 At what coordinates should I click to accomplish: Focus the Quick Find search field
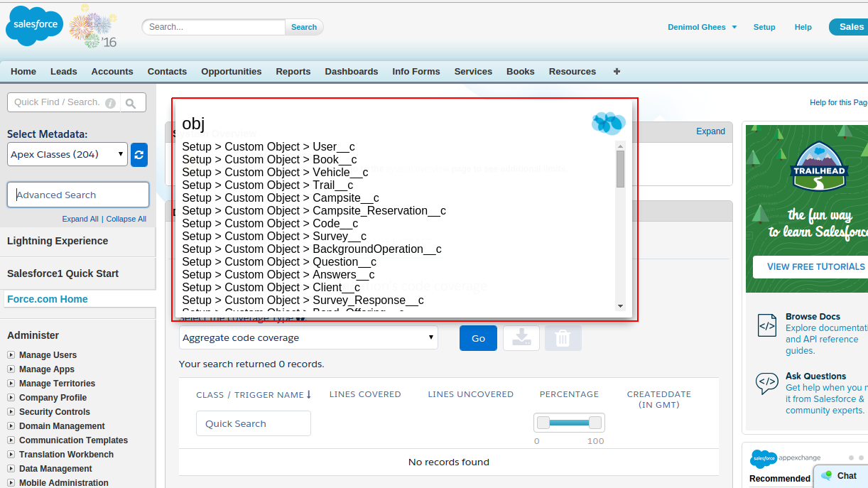pyautogui.click(x=64, y=102)
